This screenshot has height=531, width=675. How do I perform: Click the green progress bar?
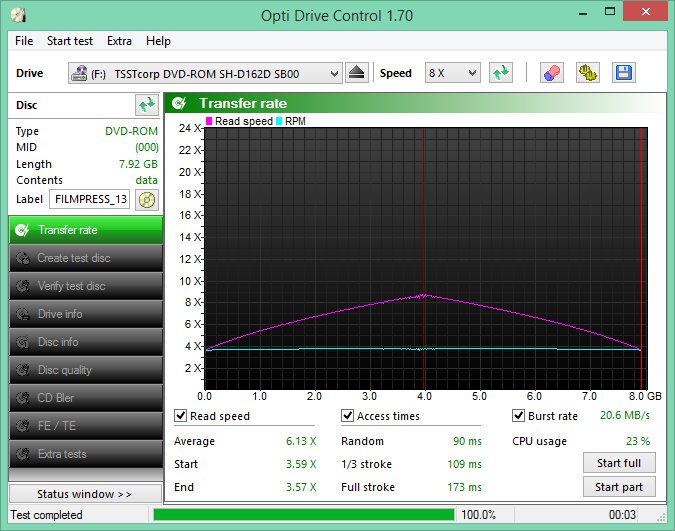click(303, 514)
